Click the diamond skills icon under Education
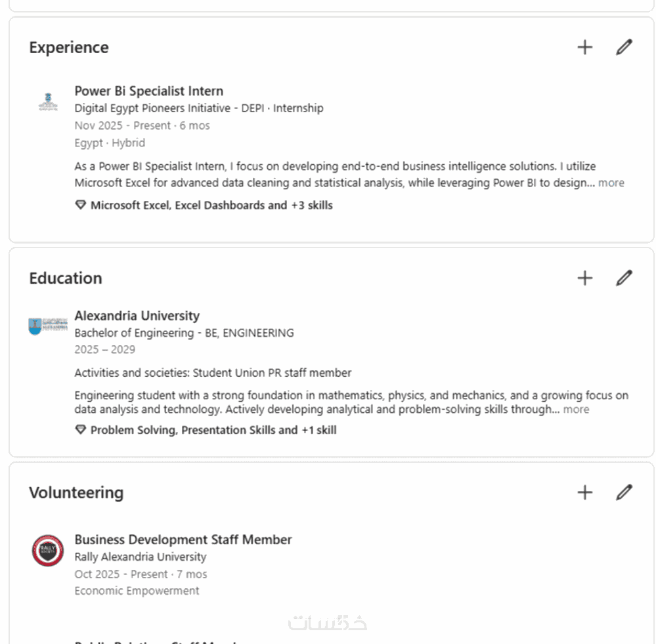The width and height of the screenshot is (656, 644). point(81,431)
